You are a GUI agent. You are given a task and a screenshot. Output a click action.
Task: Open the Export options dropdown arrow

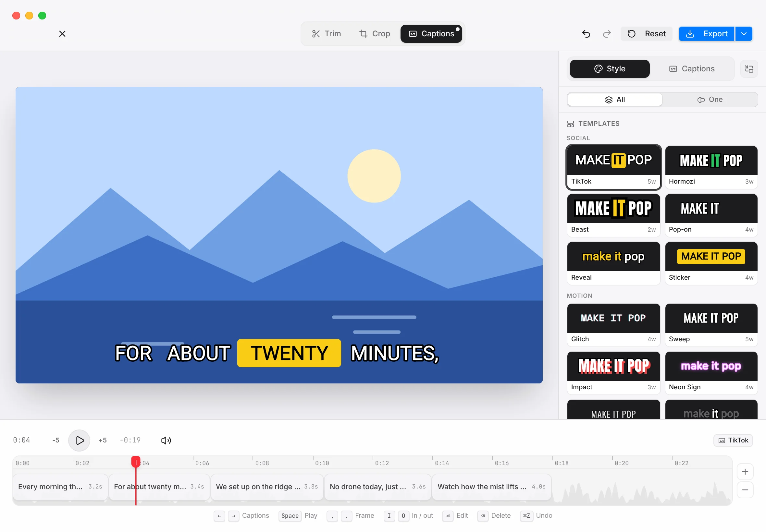pos(744,34)
